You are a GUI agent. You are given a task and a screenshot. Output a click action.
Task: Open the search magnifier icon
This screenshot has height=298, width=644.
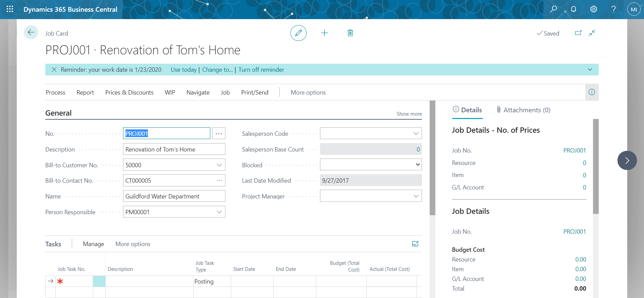(553, 9)
